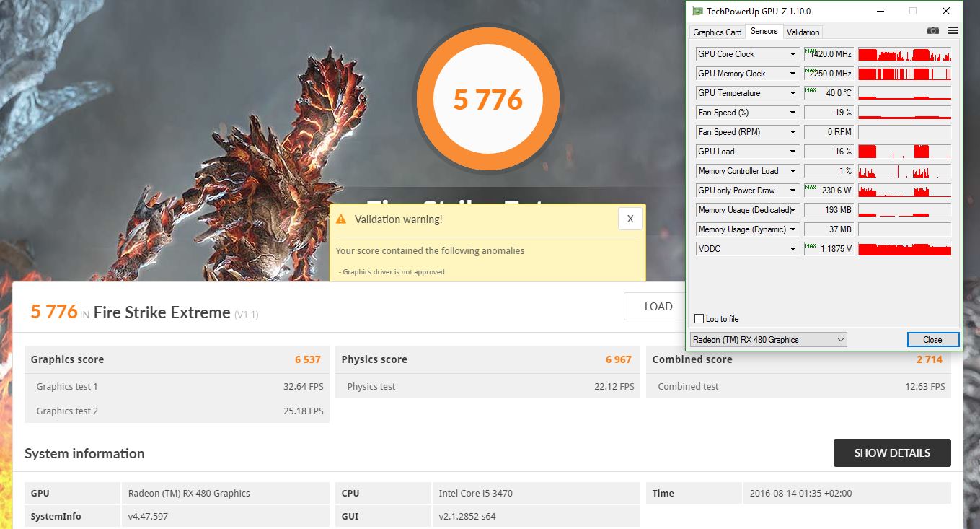Enable the Log to file checkbox
Image resolution: width=980 pixels, height=529 pixels.
(699, 319)
